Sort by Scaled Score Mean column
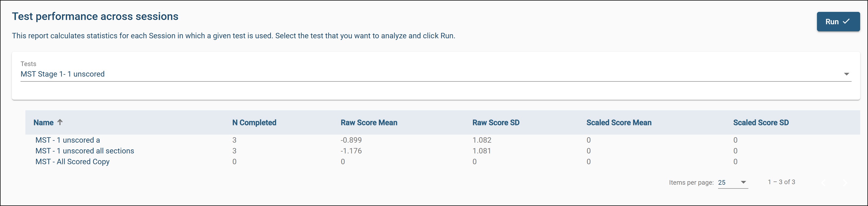This screenshot has width=868, height=206. click(619, 122)
